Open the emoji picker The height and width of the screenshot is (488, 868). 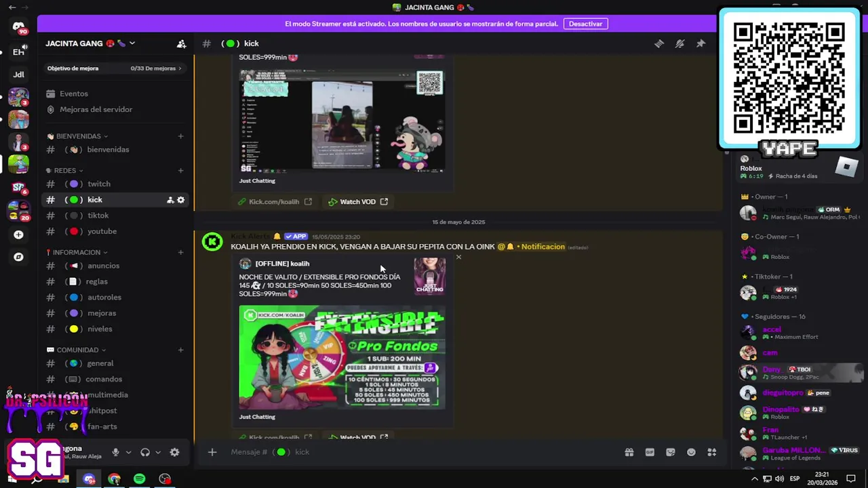point(691,452)
